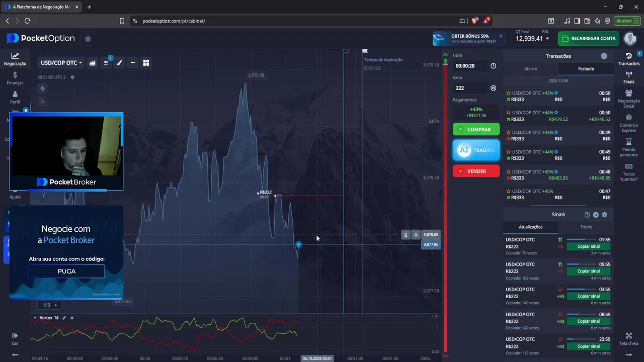This screenshot has height=362, width=644.
Task: Open the indicators settings icon with badge
Action: [x=106, y=63]
